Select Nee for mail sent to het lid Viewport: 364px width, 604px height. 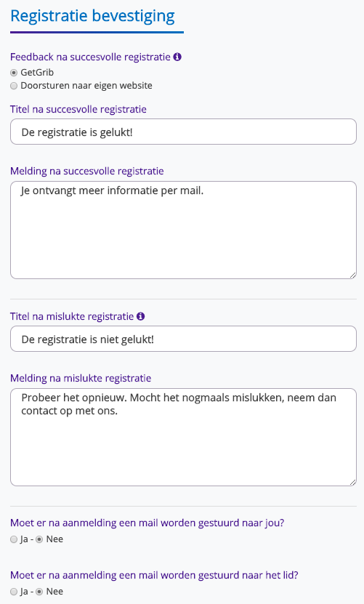(39, 592)
